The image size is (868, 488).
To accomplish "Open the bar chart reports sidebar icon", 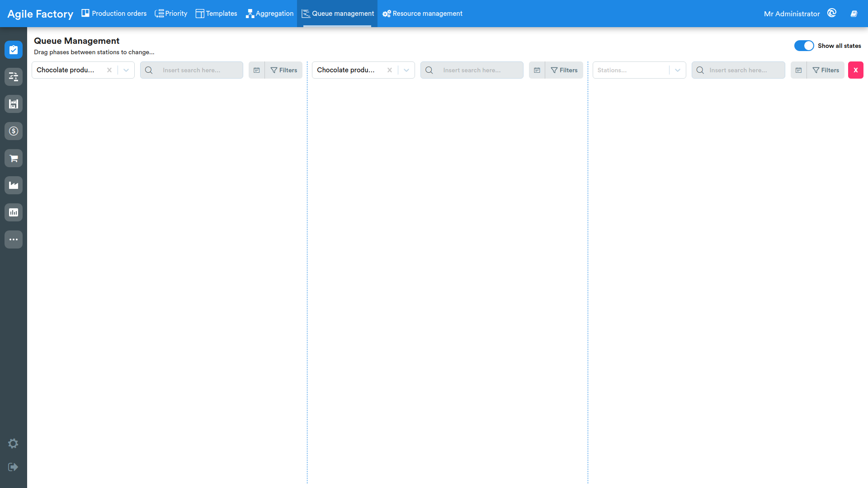I will [x=14, y=212].
